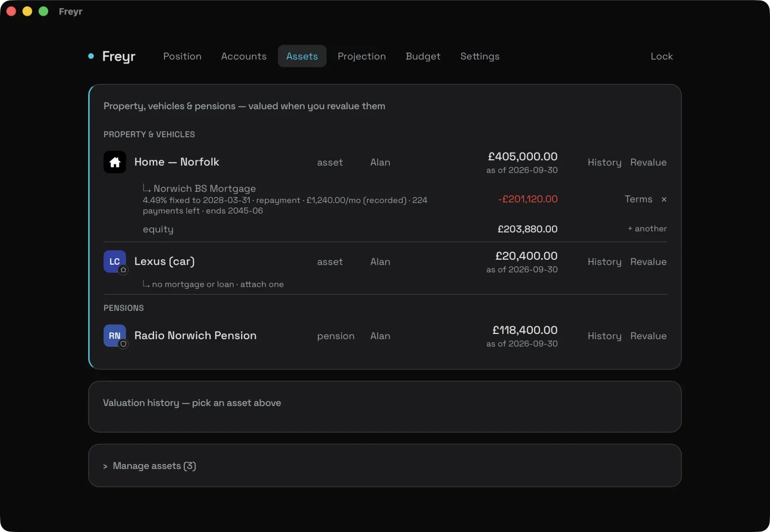The width and height of the screenshot is (770, 532).
Task: Click the Norwich BS Mortgage label
Action: (x=205, y=189)
